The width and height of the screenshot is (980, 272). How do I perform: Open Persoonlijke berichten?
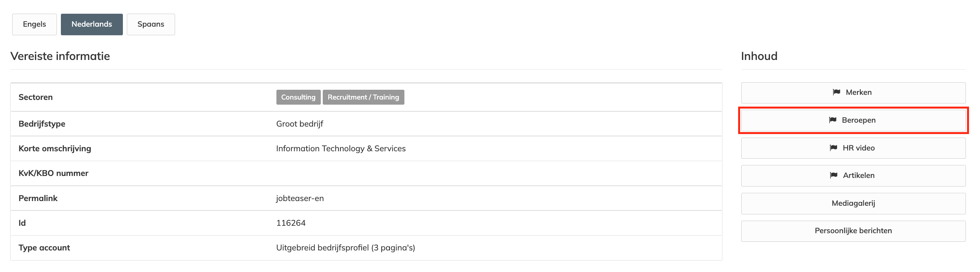[x=853, y=231]
